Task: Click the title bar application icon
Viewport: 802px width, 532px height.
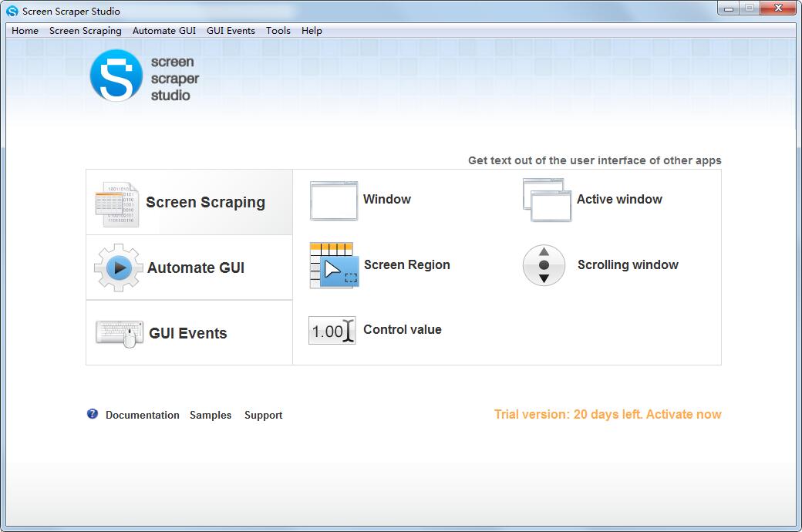Action: coord(10,11)
